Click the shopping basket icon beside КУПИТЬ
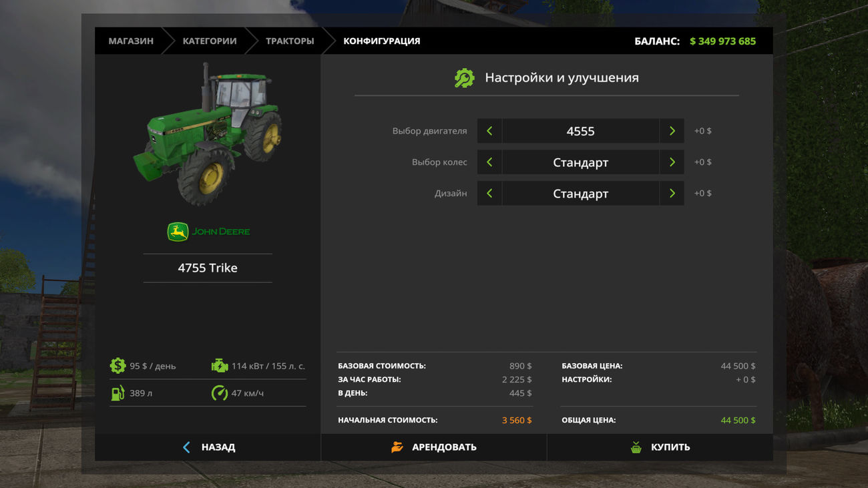 [x=636, y=447]
